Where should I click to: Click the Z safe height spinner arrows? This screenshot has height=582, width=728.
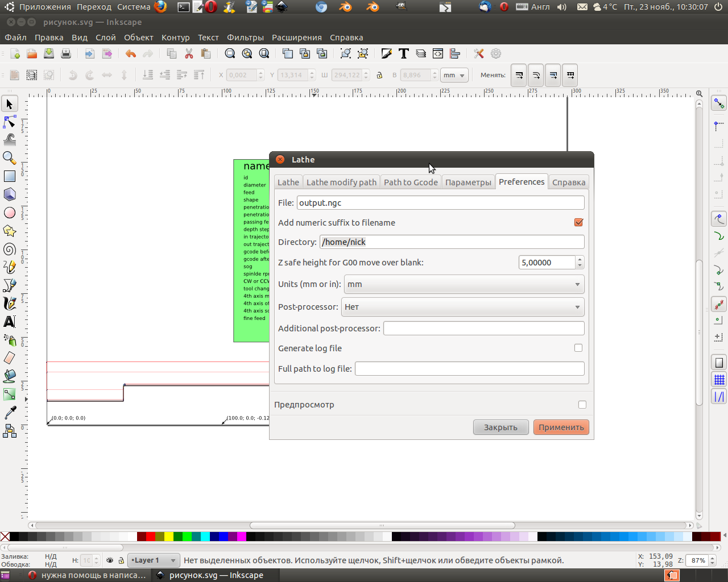tap(580, 263)
